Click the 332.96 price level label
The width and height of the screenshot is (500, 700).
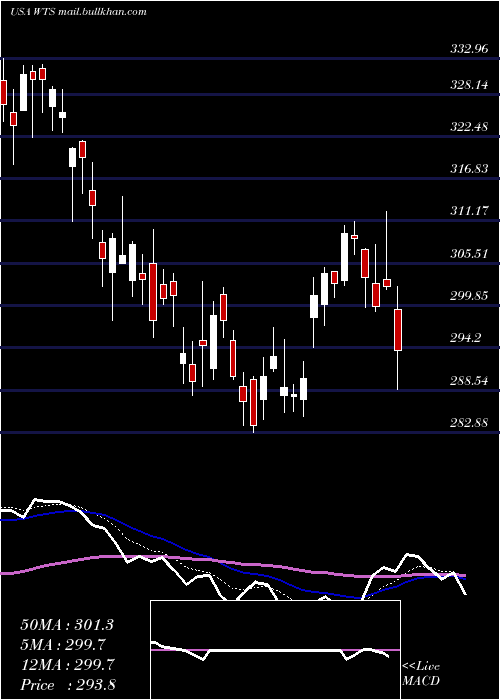tap(469, 49)
